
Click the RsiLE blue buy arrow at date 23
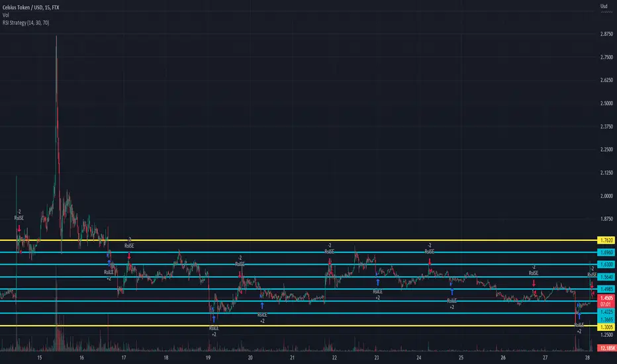point(378,282)
